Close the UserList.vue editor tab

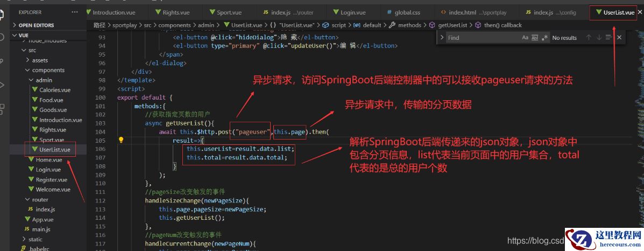click(x=639, y=13)
